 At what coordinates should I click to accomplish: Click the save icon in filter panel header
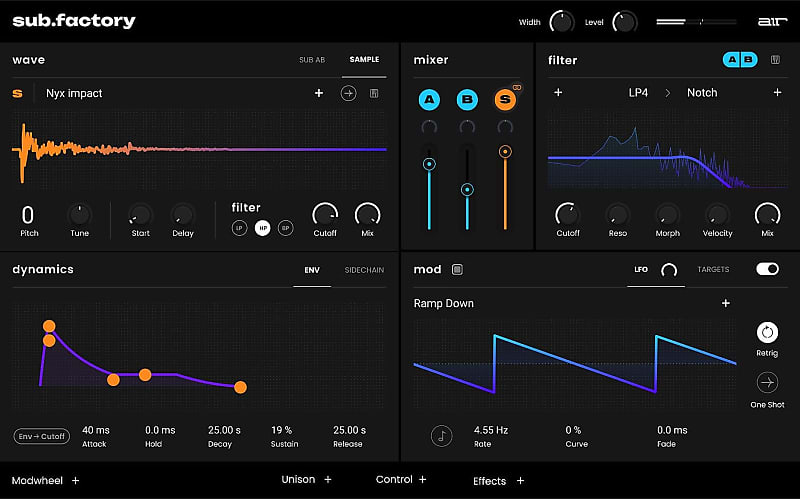point(775,60)
